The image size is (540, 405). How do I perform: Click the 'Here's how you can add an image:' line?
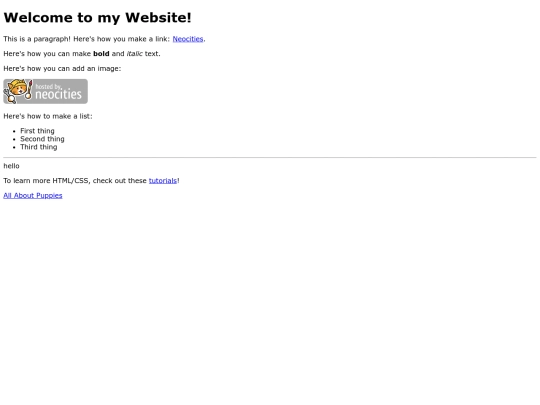[x=62, y=69]
